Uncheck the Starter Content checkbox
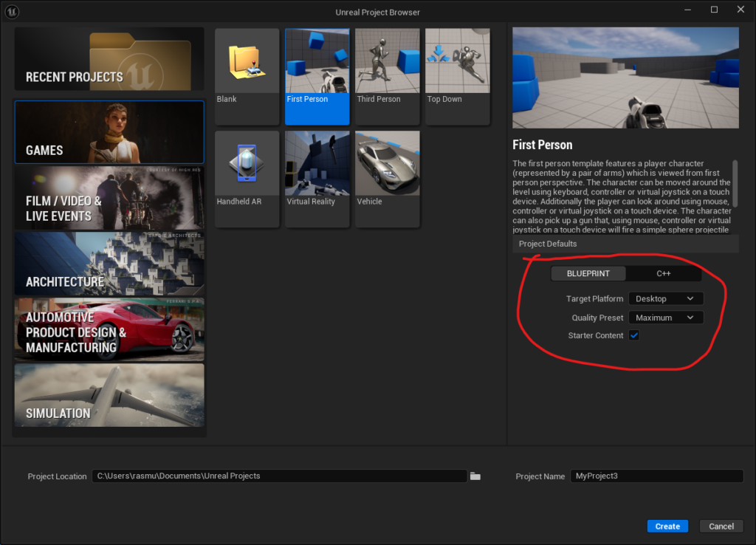The width and height of the screenshot is (756, 545). [x=633, y=336]
